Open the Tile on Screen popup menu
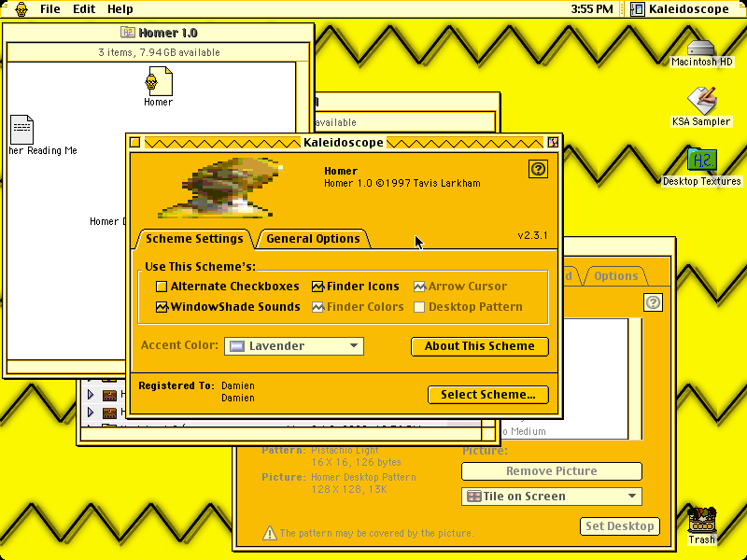Image resolution: width=747 pixels, height=560 pixels. 552,497
